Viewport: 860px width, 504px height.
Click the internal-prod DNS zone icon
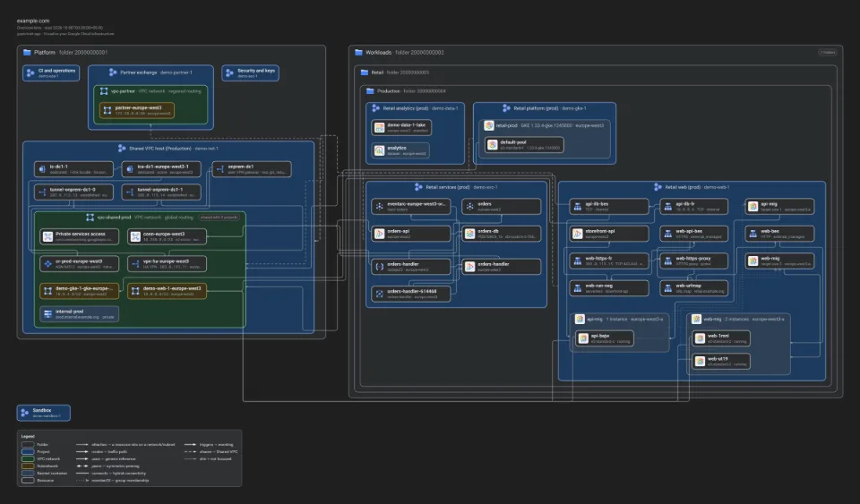pyautogui.click(x=47, y=314)
